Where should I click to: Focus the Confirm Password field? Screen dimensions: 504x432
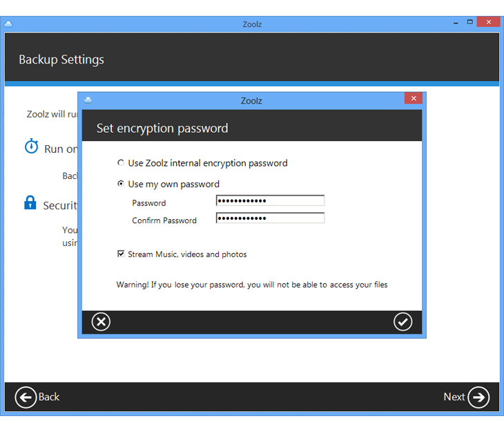[270, 218]
